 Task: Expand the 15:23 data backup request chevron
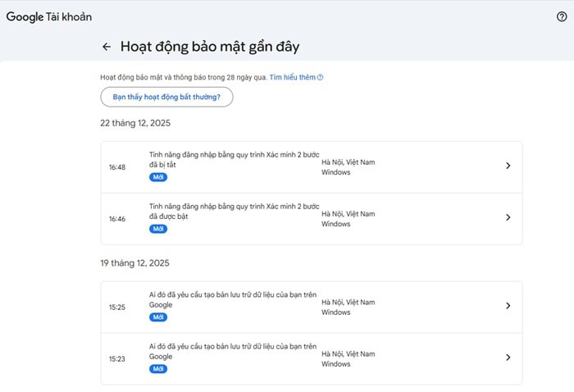pos(508,358)
